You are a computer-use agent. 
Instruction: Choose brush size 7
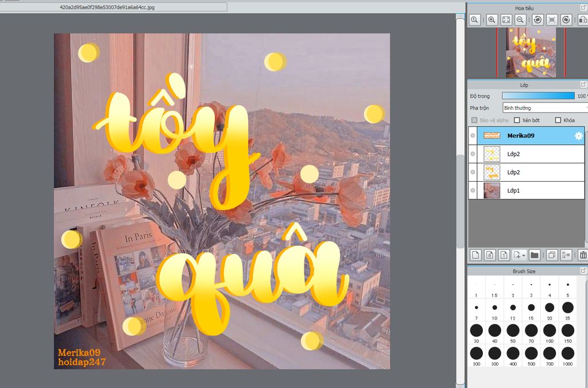pos(476,310)
